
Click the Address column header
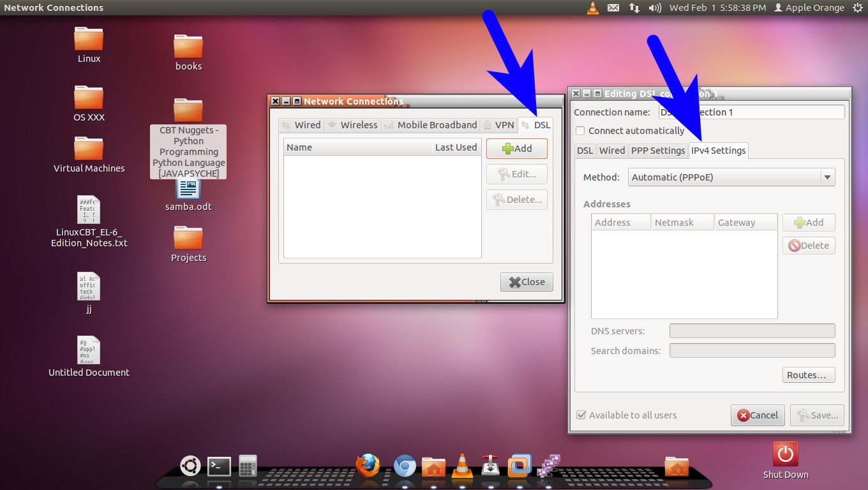[621, 223]
